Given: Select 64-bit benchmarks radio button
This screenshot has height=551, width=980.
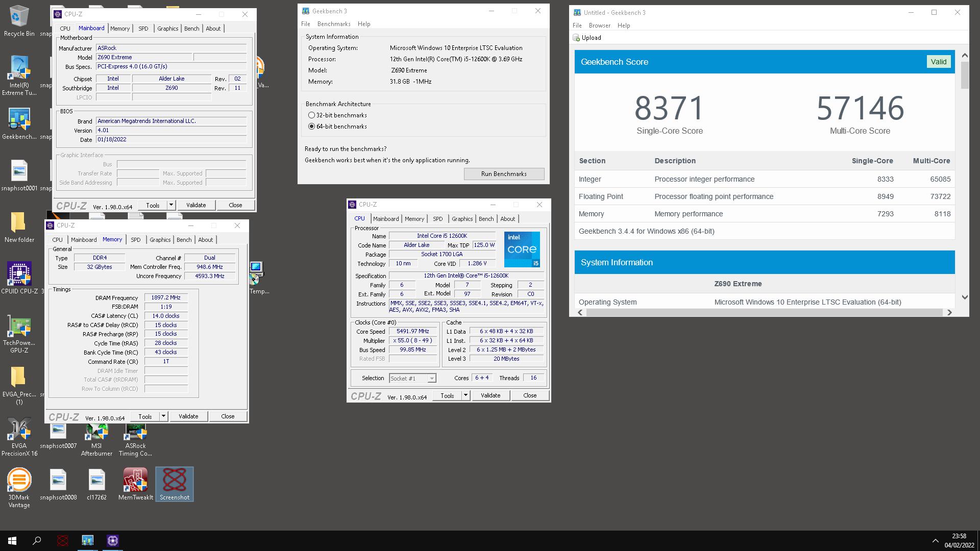Looking at the screenshot, I should [x=311, y=127].
